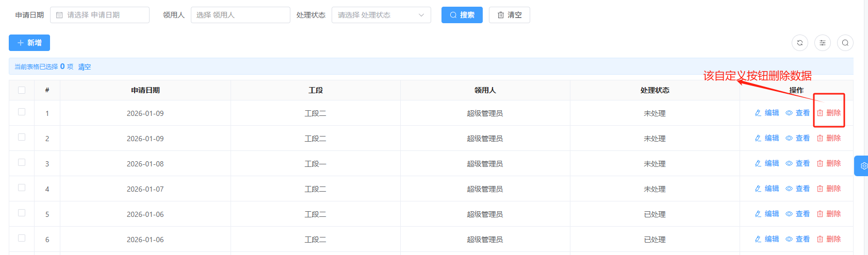This screenshot has height=255, width=868.
Task: Click the 领用人 selection field
Action: pyautogui.click(x=240, y=15)
